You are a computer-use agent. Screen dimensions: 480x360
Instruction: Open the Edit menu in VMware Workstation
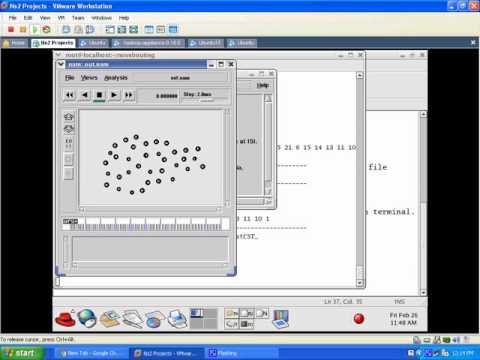coord(28,18)
